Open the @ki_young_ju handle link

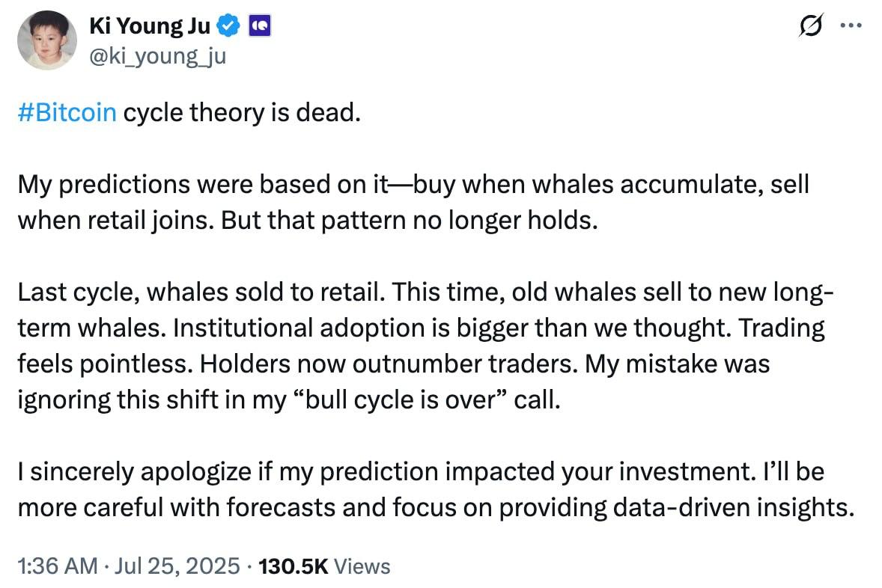157,56
